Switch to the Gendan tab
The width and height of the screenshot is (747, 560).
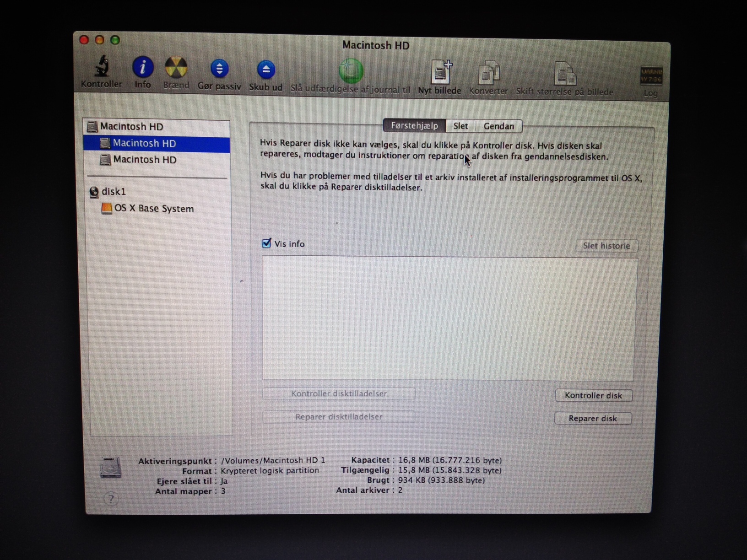coord(499,126)
